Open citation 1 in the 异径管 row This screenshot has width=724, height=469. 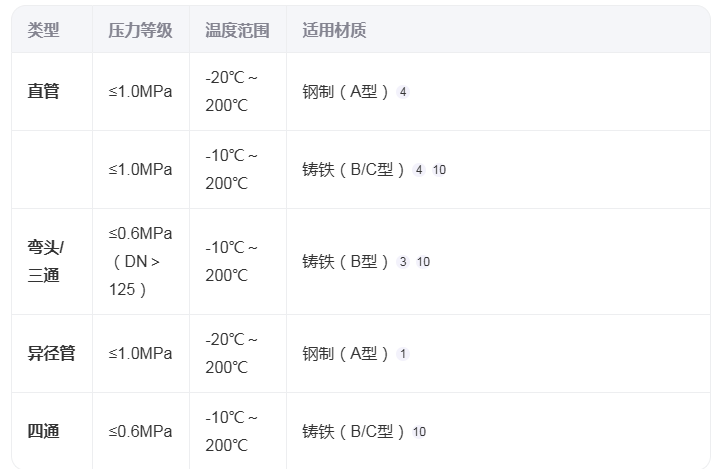[403, 354]
